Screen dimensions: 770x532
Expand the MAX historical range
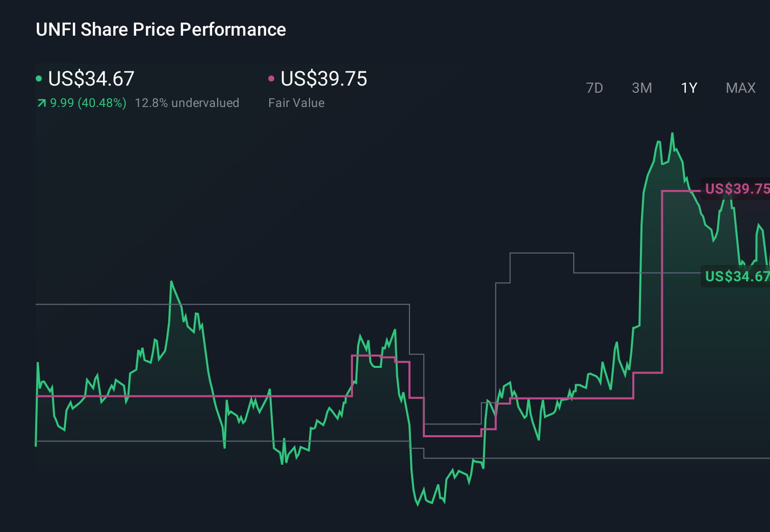[740, 88]
